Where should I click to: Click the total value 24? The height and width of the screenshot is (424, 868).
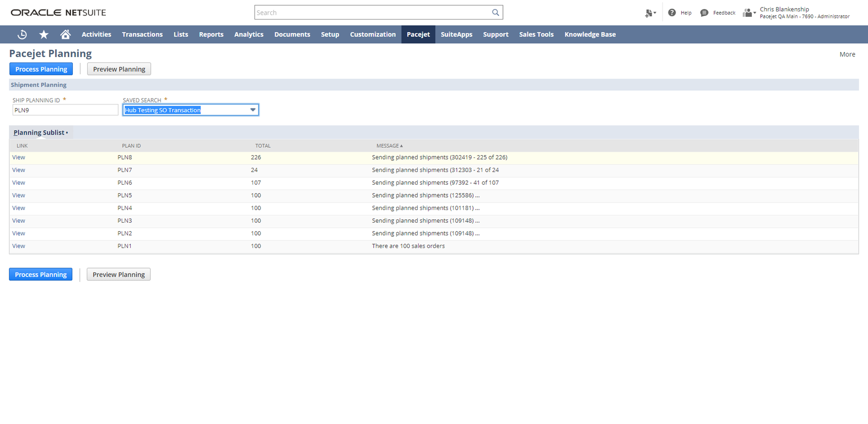click(x=254, y=170)
